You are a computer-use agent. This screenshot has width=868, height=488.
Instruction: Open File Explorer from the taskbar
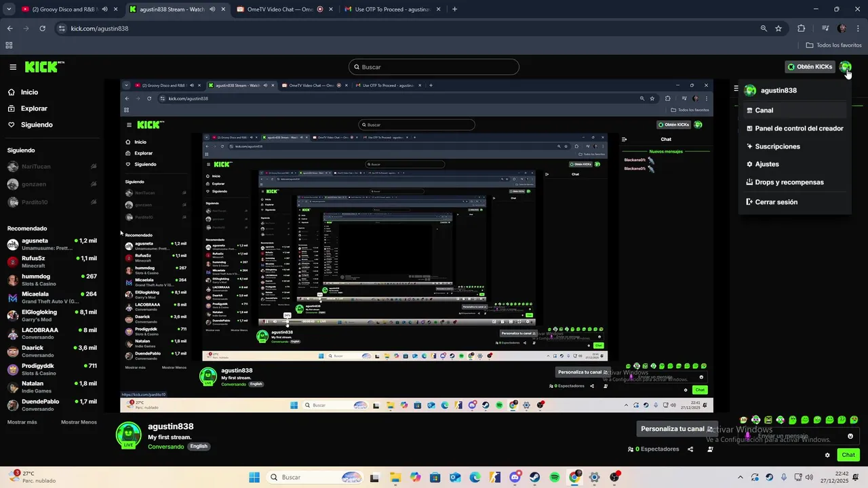pyautogui.click(x=395, y=477)
